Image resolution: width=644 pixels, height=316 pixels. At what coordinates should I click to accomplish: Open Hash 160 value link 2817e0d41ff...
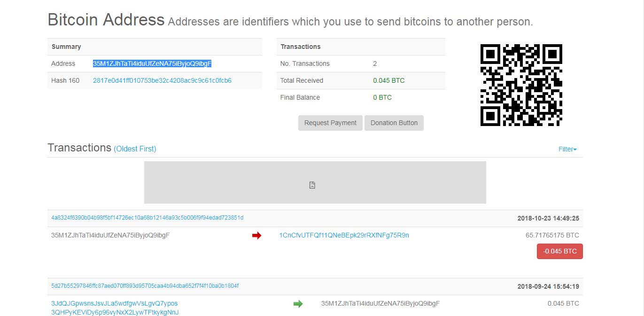tap(162, 80)
